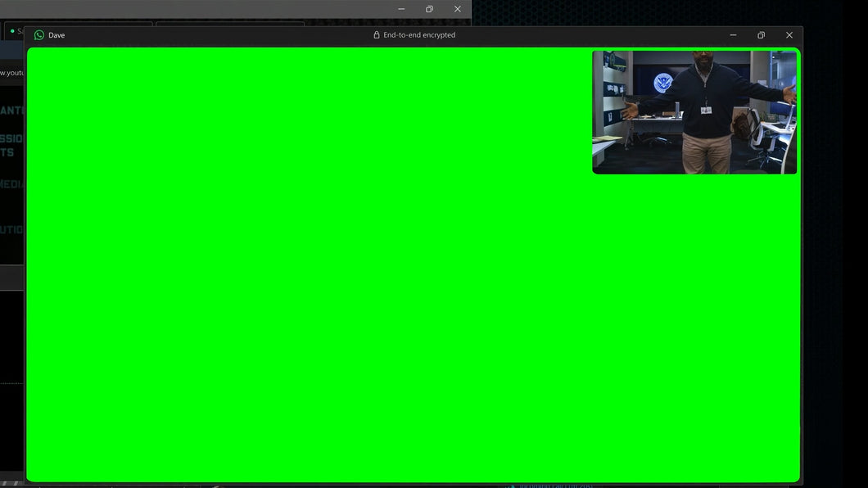This screenshot has width=868, height=488.
Task: Switch to the browser tab with green dot
Action: 14,31
